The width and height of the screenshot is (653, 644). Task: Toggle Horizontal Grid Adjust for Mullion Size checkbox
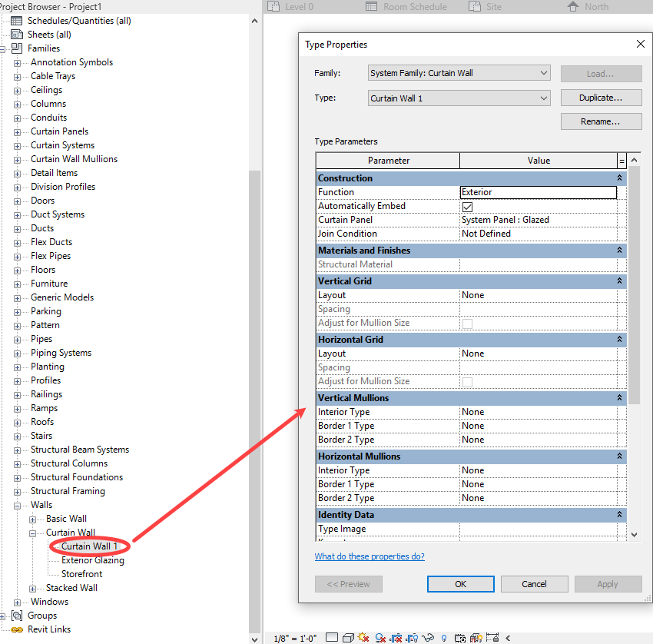[x=467, y=382]
